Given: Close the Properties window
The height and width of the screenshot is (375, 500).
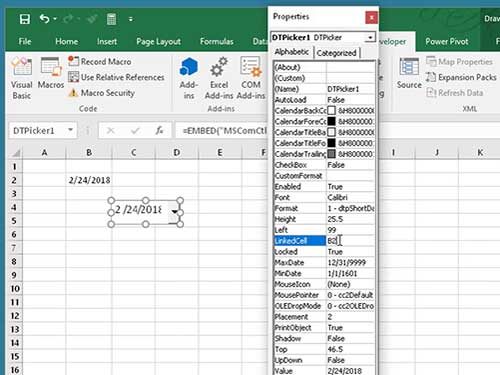Looking at the screenshot, I should pyautogui.click(x=372, y=17).
